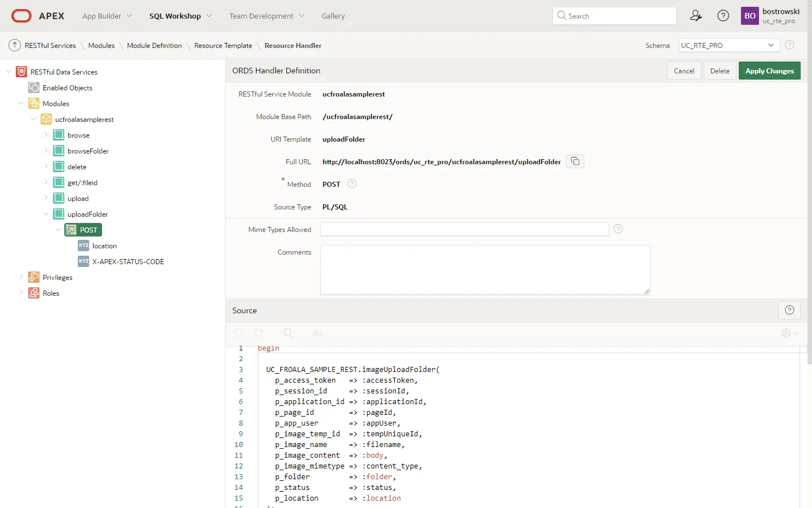The image size is (812, 508).
Task: Collapse the uploadFolder tree node
Action: pos(46,214)
